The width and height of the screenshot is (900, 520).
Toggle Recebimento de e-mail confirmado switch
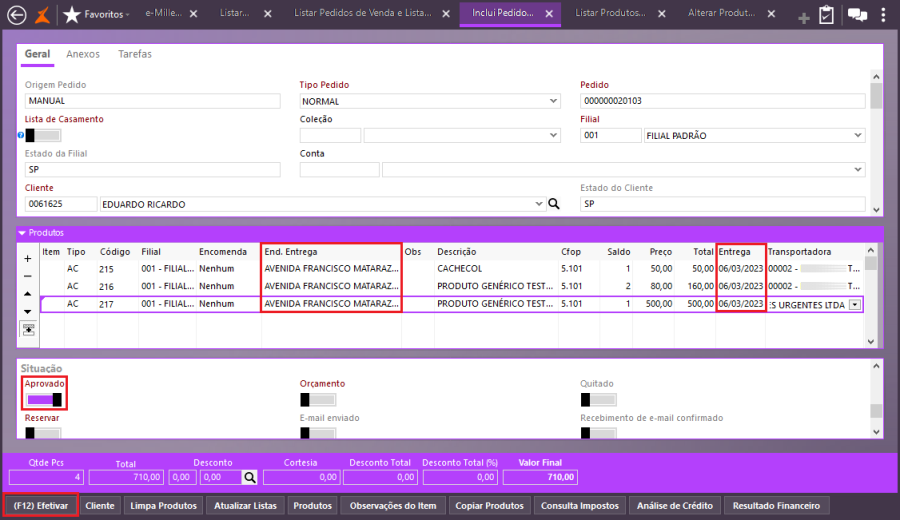[598, 433]
